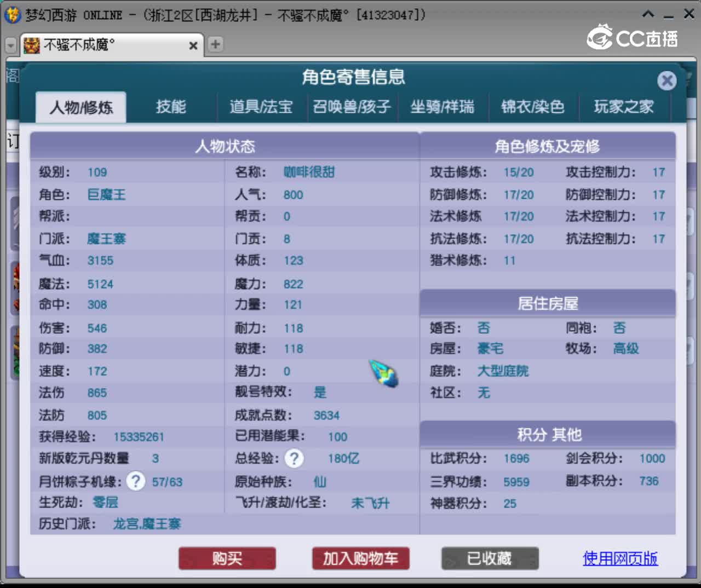The image size is (701, 588).
Task: Open the 道具/法宝 tab
Action: click(261, 106)
